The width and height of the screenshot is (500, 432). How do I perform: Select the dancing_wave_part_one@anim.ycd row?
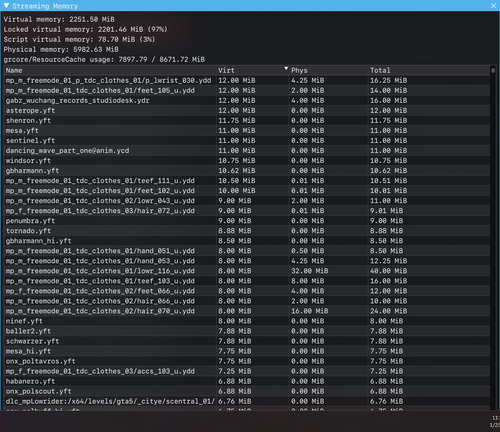(x=247, y=150)
